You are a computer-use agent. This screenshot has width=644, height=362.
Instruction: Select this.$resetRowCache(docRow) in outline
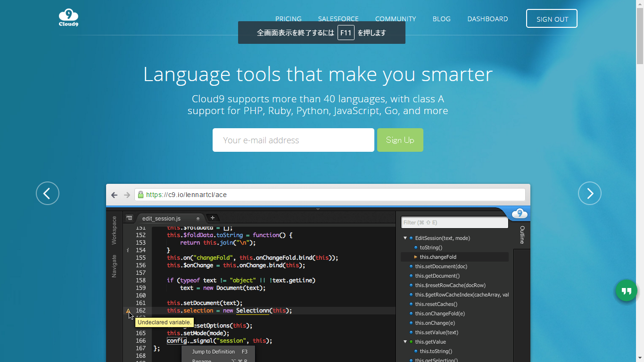click(450, 285)
